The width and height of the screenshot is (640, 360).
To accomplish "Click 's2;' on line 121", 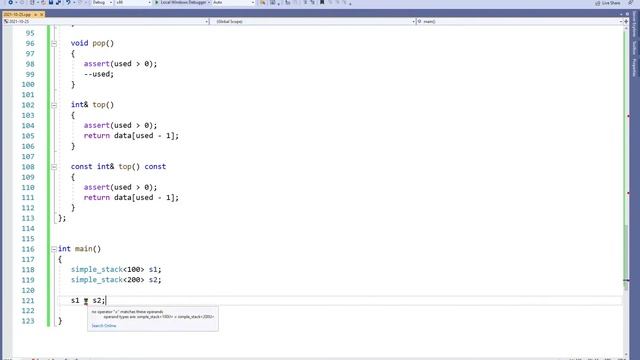I will pos(99,300).
